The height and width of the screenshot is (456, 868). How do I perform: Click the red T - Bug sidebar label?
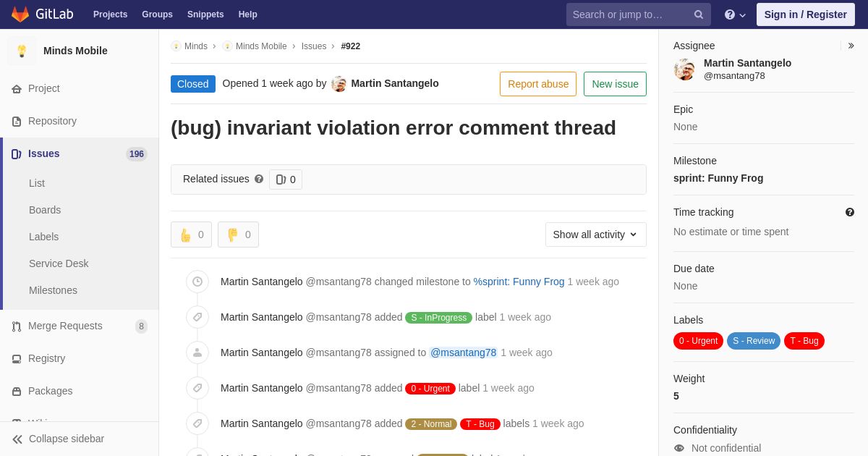[x=804, y=341]
